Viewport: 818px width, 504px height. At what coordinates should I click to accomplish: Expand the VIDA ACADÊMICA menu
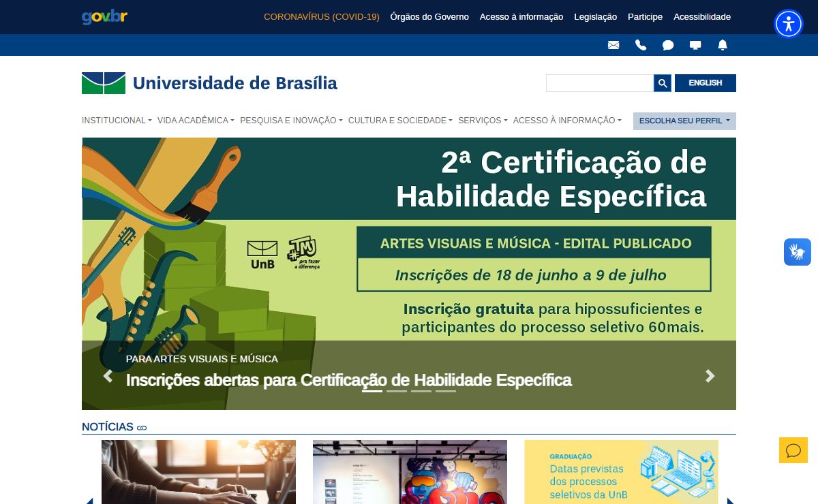pyautogui.click(x=196, y=121)
